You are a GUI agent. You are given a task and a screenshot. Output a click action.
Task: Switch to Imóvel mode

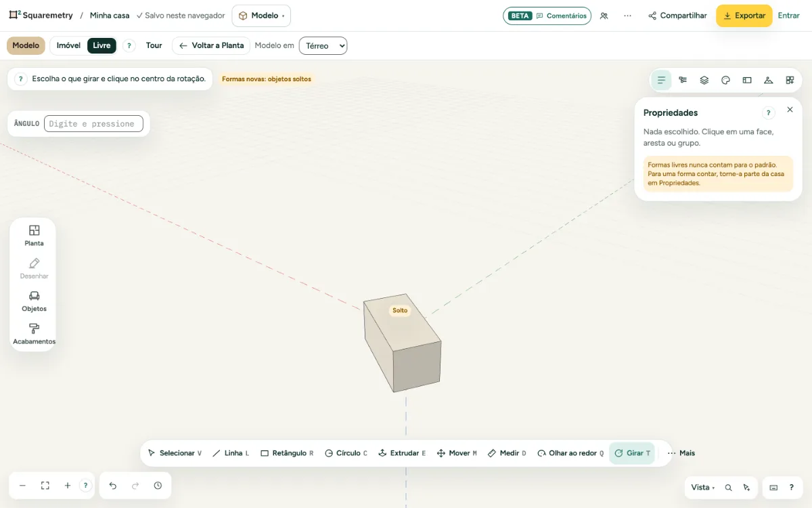click(68, 45)
